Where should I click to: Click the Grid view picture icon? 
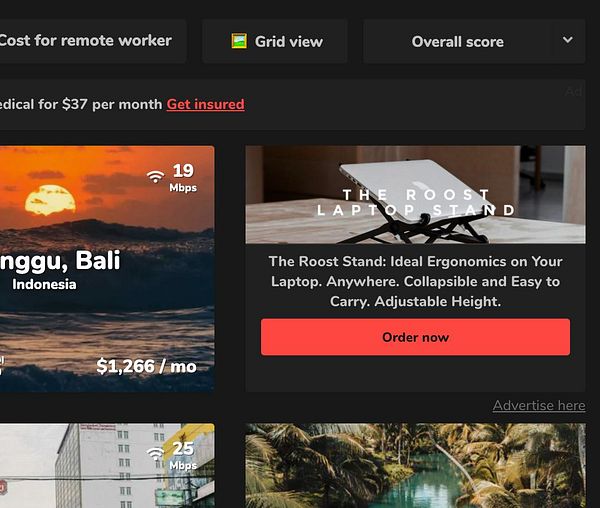(239, 41)
